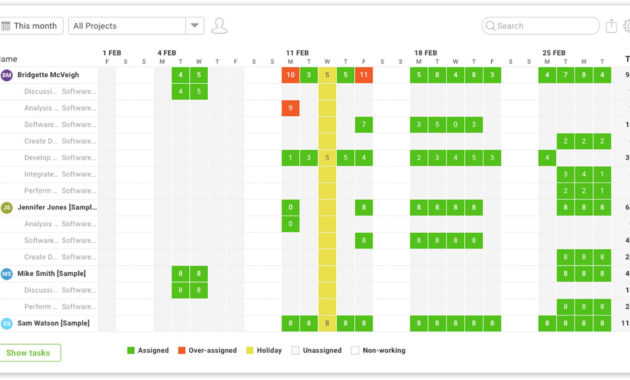This screenshot has width=630, height=380.
Task: Click the export share icon
Action: point(611,26)
